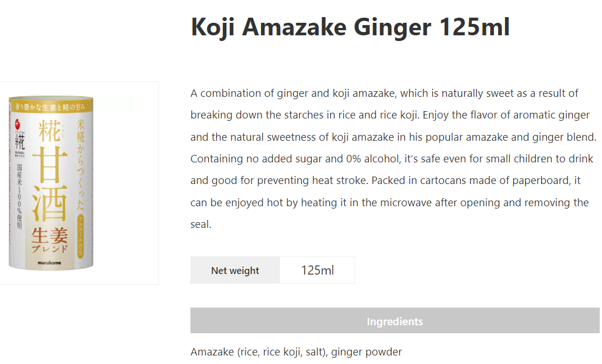The image size is (602, 364).
Task: Click the ingredients list text line
Action: click(x=296, y=351)
